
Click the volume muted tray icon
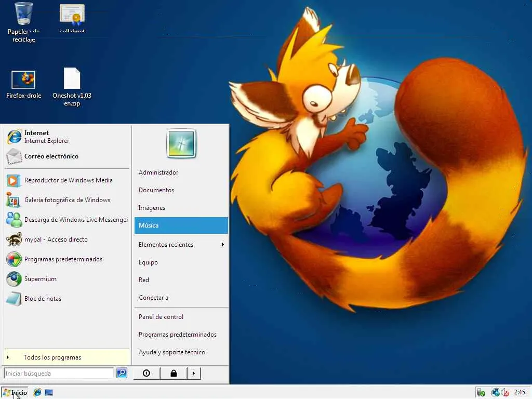505,393
